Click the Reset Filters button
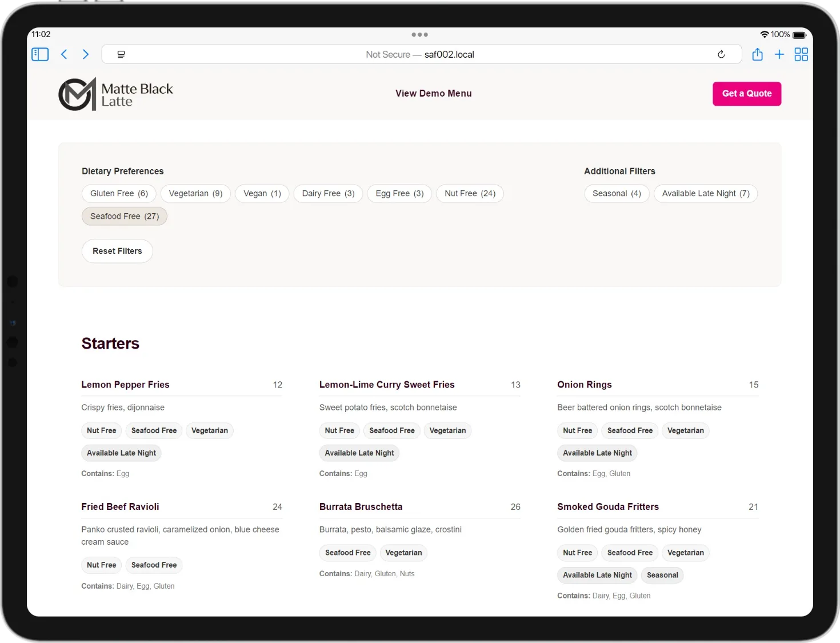Image resolution: width=840 pixels, height=643 pixels. [x=117, y=251]
